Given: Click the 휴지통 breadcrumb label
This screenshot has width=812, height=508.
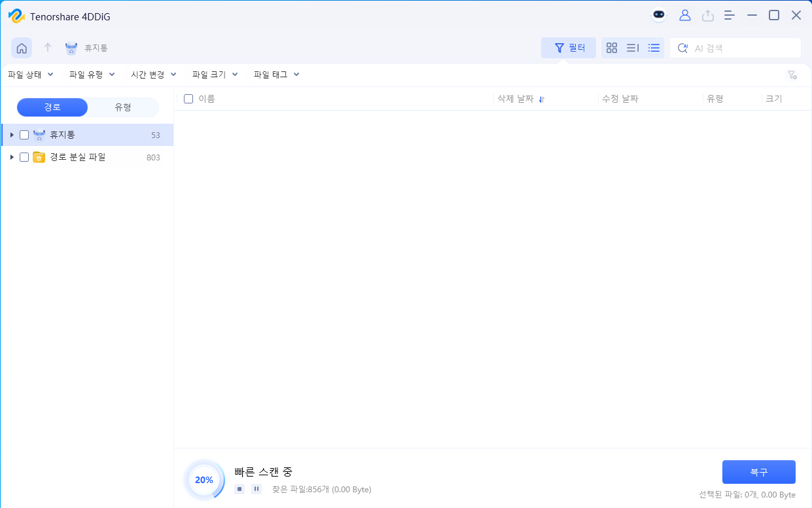Looking at the screenshot, I should (96, 48).
